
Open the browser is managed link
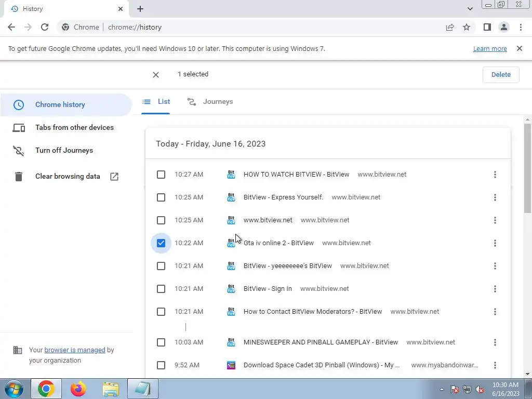(x=75, y=350)
